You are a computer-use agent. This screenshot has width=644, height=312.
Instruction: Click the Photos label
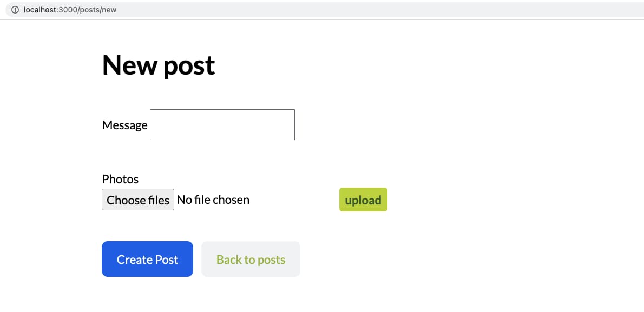pos(120,179)
